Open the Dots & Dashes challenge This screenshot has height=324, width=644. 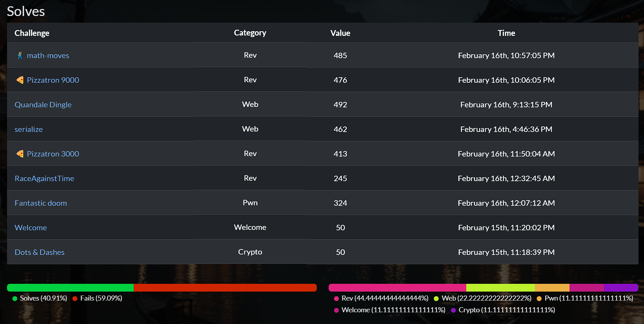pyautogui.click(x=40, y=252)
